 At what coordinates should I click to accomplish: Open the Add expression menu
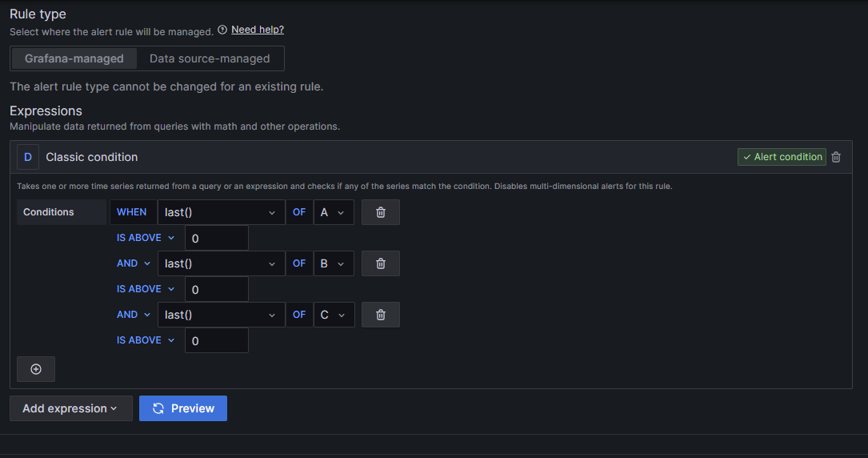click(x=70, y=408)
